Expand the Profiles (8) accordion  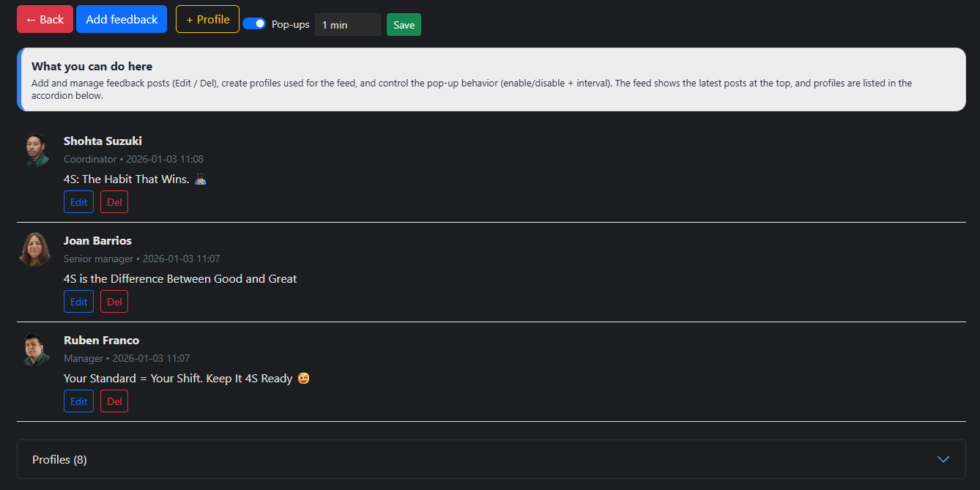coord(59,459)
